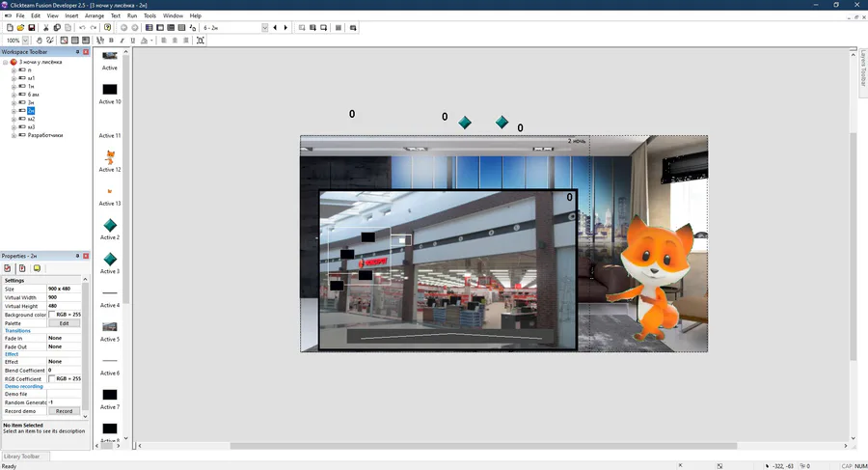Click the center frame icon
This screenshot has height=470, width=868.
[x=201, y=41]
